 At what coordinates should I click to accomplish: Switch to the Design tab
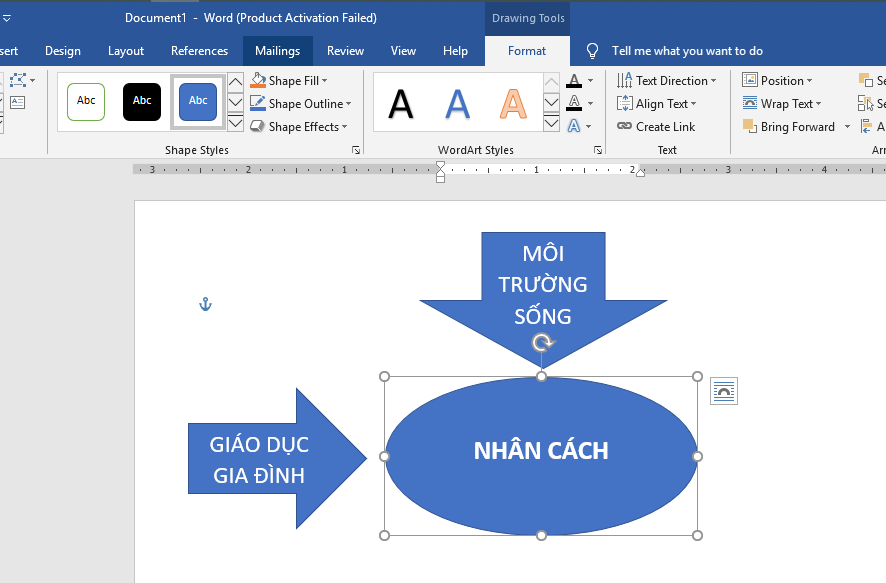point(63,51)
